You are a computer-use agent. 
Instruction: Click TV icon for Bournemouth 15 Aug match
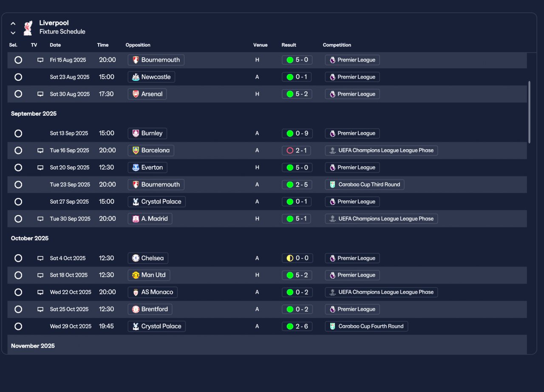pyautogui.click(x=40, y=60)
